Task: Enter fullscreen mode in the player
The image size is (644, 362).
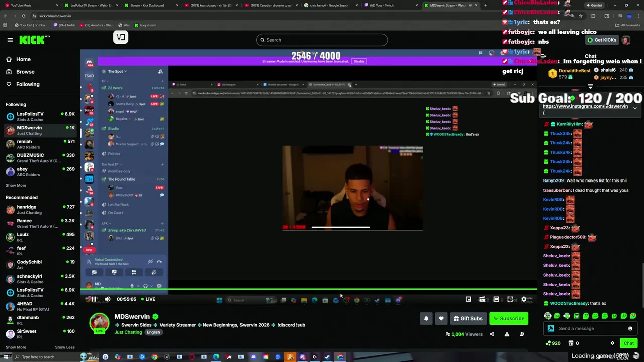Action: (510, 299)
